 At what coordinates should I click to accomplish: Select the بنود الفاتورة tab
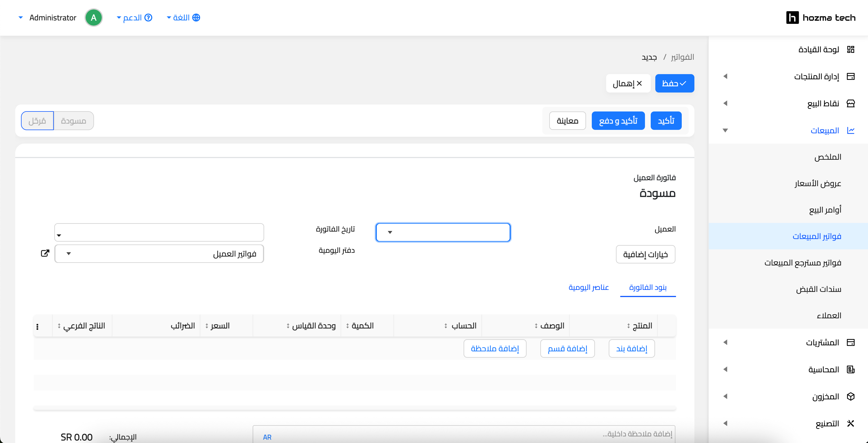point(647,287)
